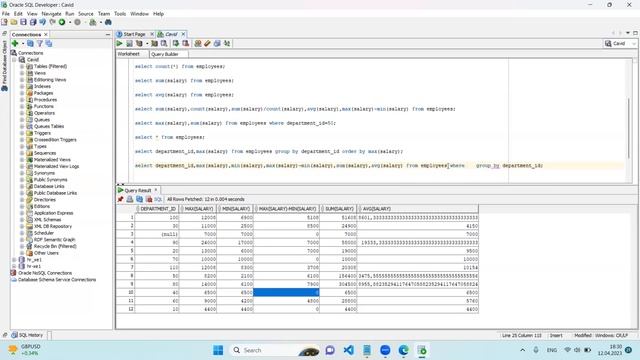Click the green Forward navigation icon
This screenshot has height=360, width=640.
pyautogui.click(x=62, y=22)
